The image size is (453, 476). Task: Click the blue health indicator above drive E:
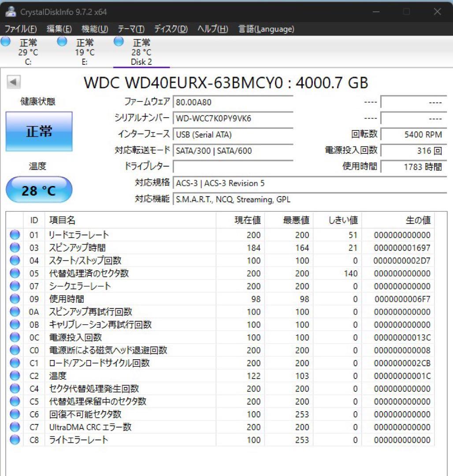tap(62, 41)
